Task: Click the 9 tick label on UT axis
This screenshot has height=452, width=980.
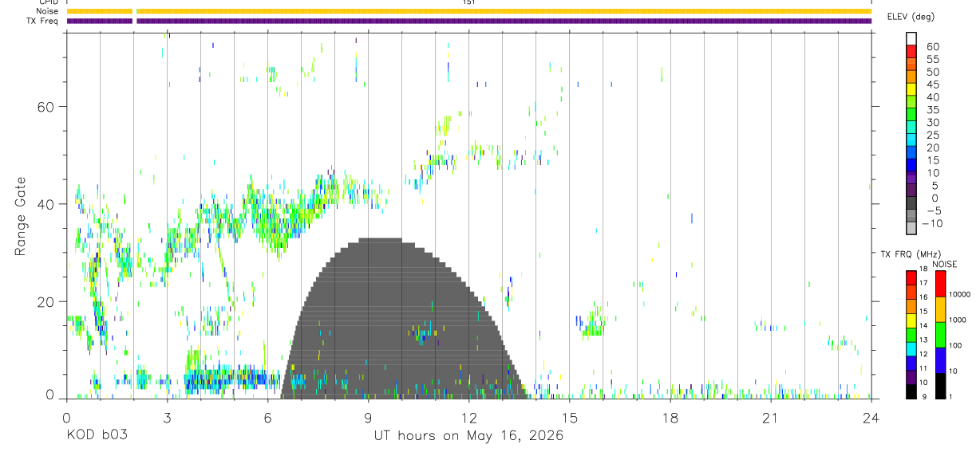Action: coord(368,418)
